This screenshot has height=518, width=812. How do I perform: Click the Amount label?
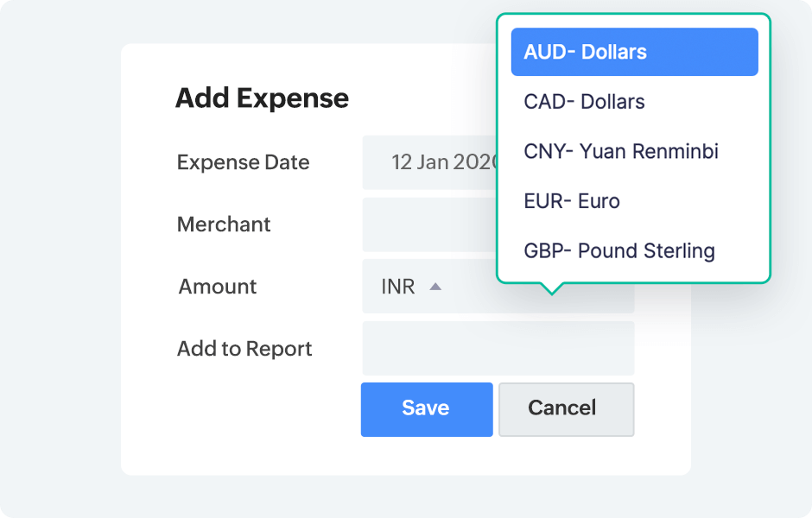(218, 287)
